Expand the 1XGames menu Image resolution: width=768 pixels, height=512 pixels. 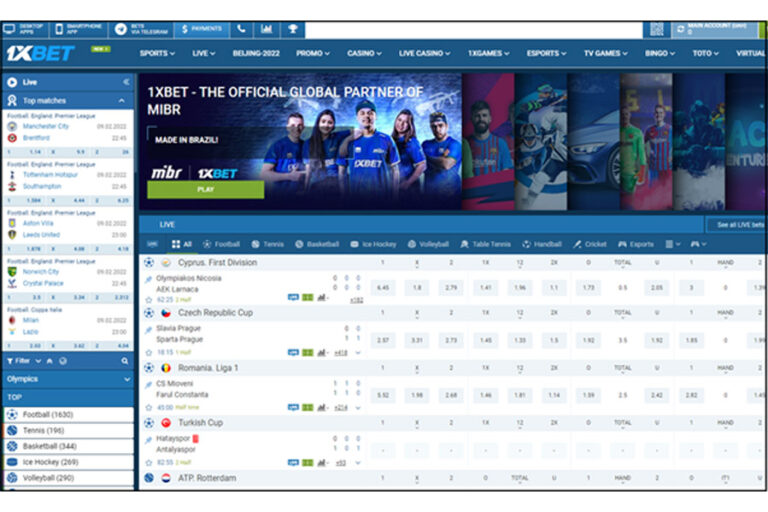(488, 53)
